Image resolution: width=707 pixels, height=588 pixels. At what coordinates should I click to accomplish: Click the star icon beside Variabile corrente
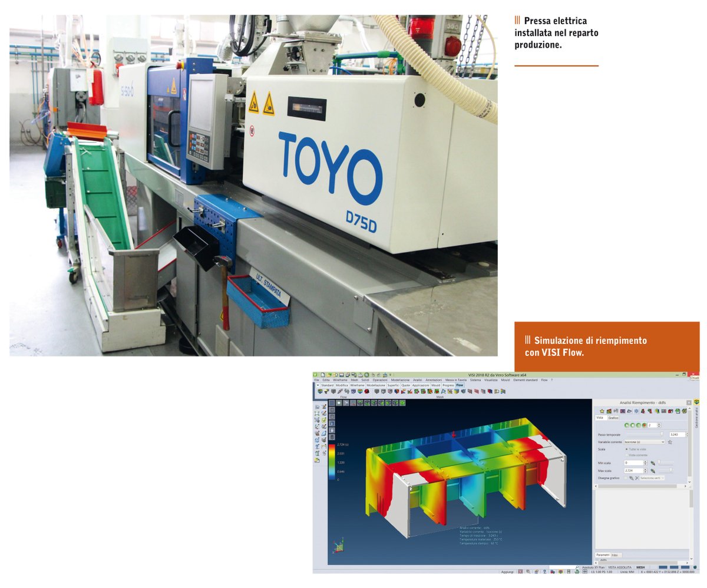coord(670,442)
